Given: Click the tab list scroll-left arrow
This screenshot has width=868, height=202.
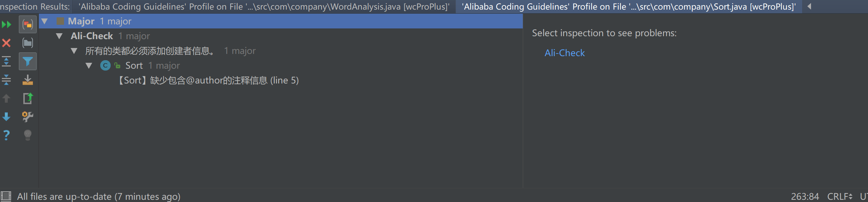Looking at the screenshot, I should pyautogui.click(x=810, y=6).
